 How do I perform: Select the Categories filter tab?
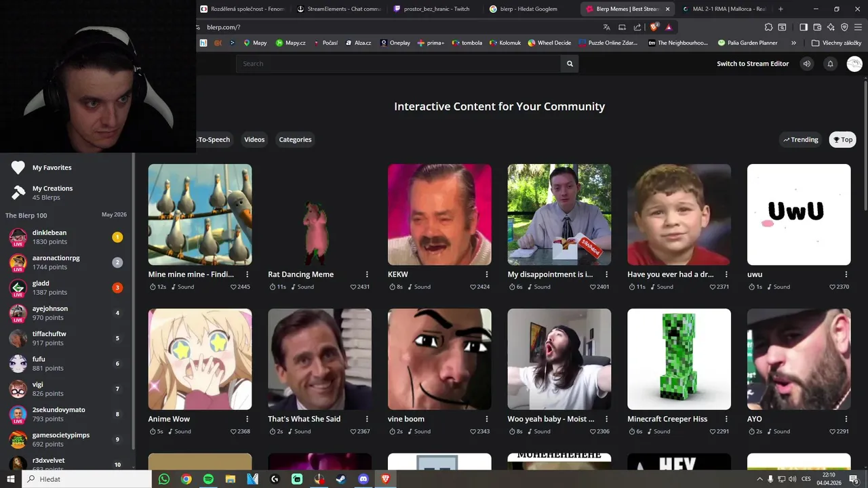[x=295, y=140]
